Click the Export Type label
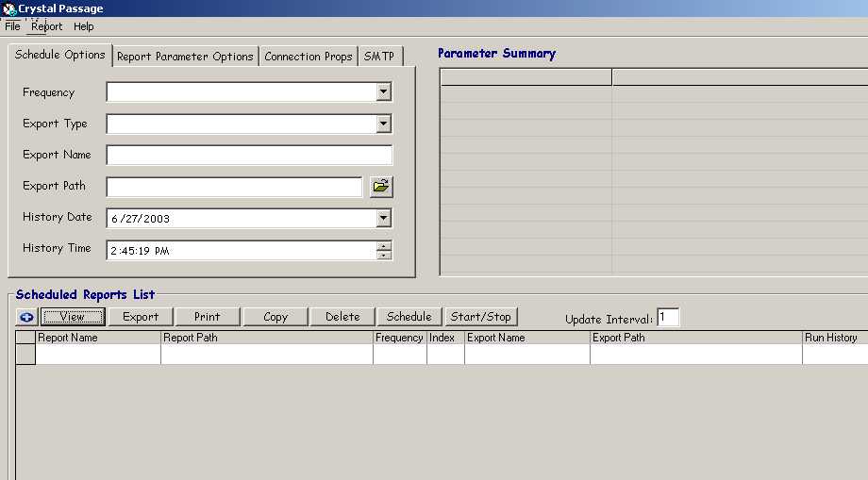 click(x=55, y=124)
